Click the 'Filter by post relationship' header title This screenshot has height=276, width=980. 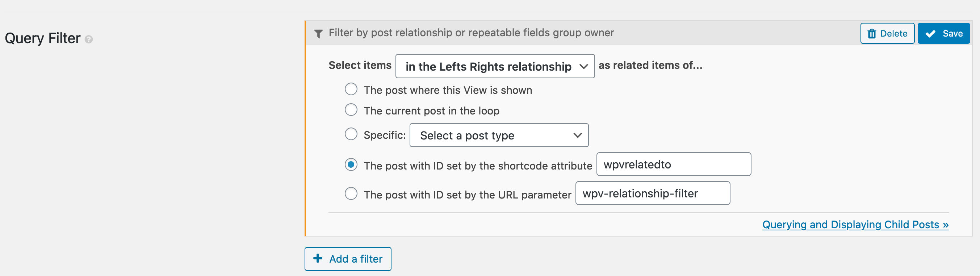pyautogui.click(x=471, y=33)
